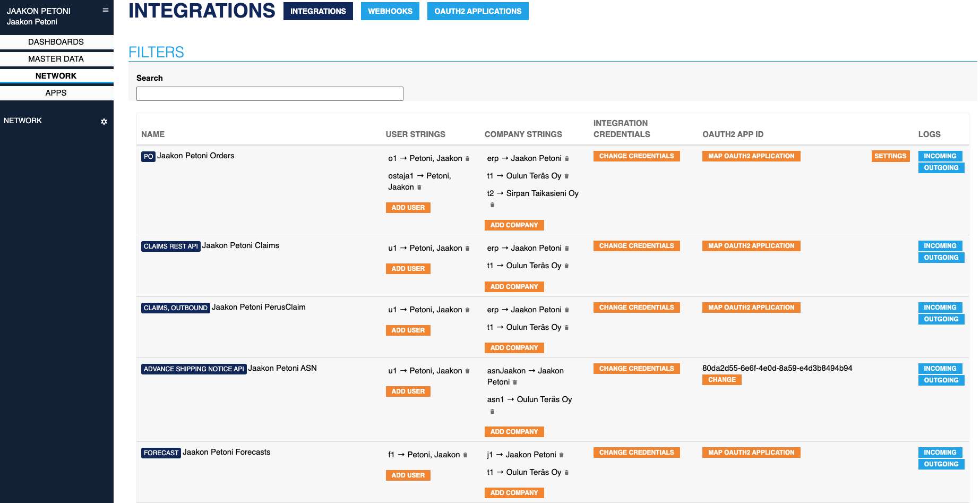This screenshot has height=503, width=980.
Task: Switch to the Webhooks tab
Action: click(x=390, y=11)
